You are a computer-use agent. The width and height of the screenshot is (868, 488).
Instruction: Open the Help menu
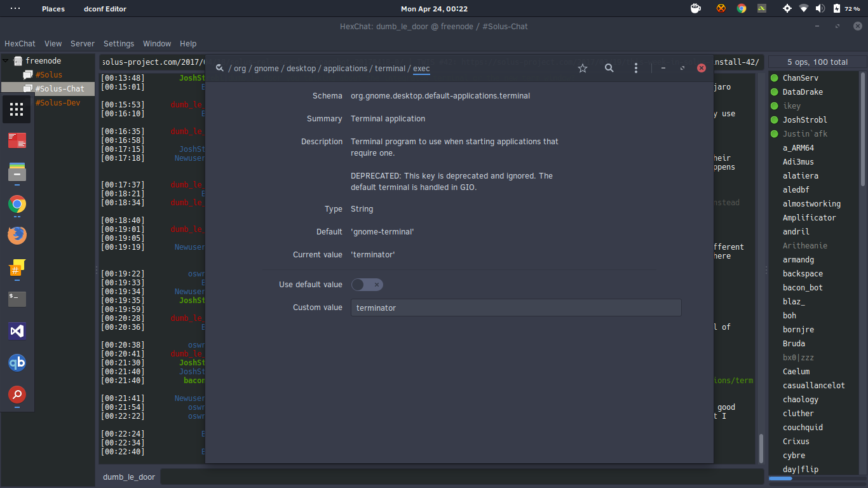(x=188, y=44)
